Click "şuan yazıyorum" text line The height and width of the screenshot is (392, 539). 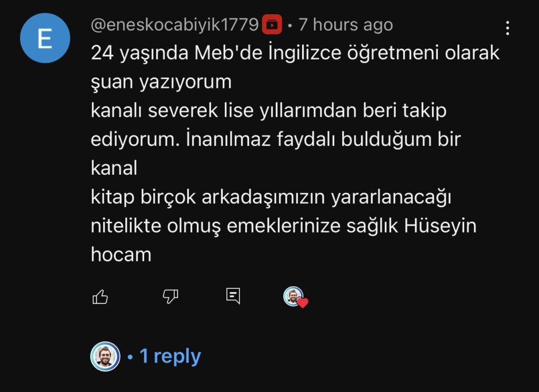(x=161, y=82)
